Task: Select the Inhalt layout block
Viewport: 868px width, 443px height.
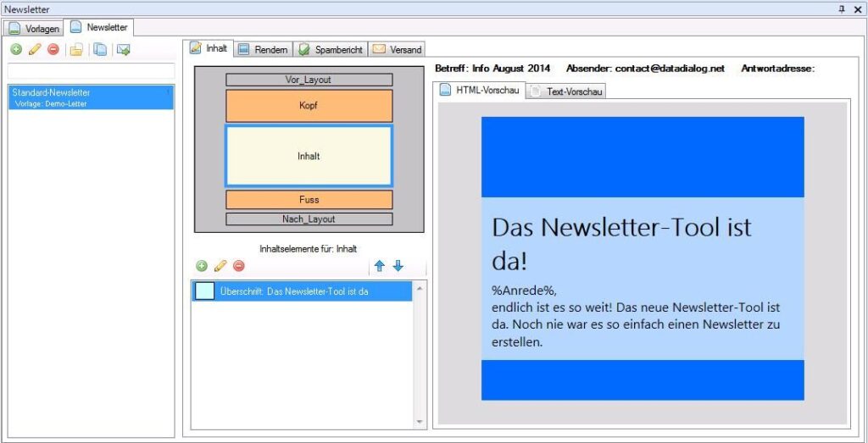Action: tap(309, 156)
